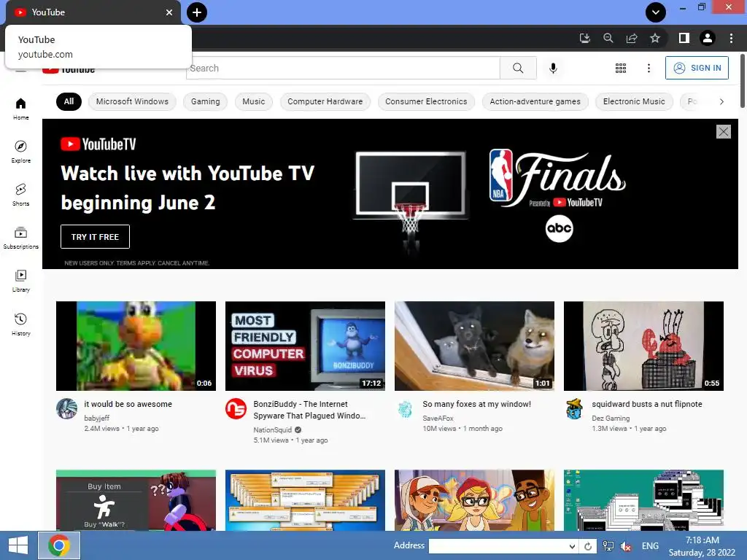This screenshot has width=747, height=560.
Task: Open squidward flipnote video thumbnail
Action: (643, 346)
